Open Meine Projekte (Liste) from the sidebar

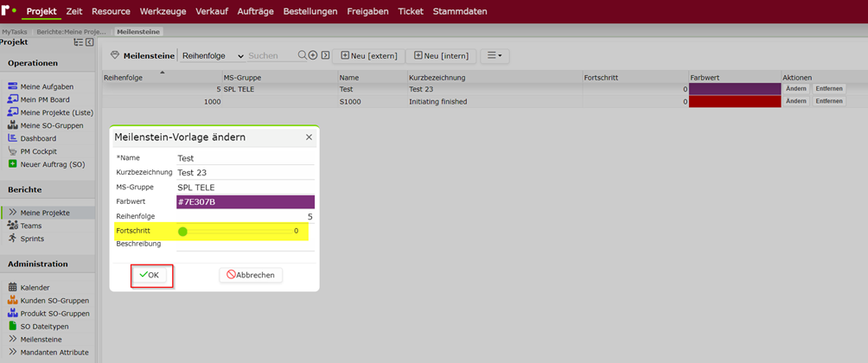(50, 112)
